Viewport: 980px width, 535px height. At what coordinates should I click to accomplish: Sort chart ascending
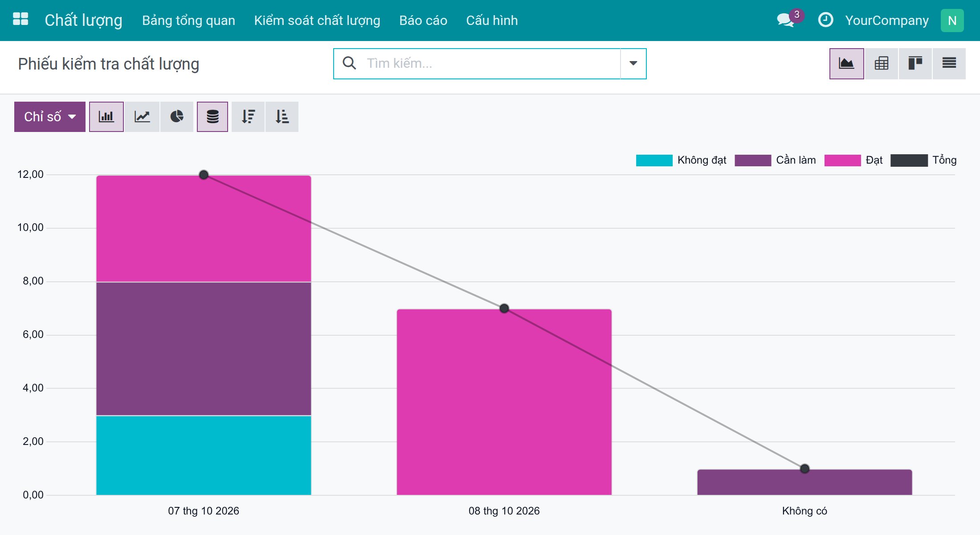pyautogui.click(x=282, y=117)
